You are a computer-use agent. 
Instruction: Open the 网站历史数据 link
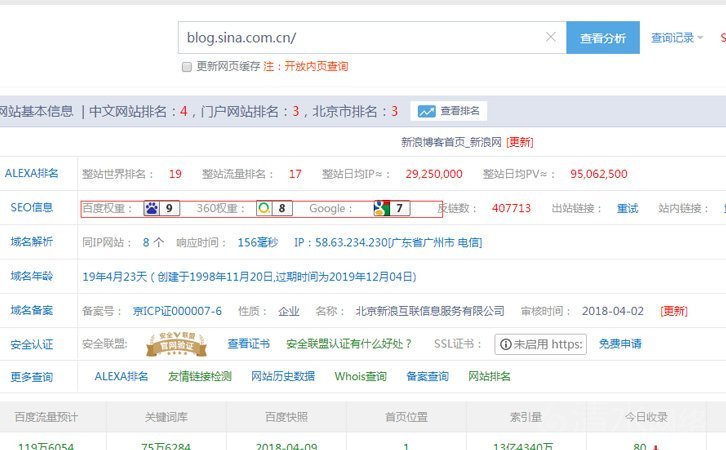283,376
